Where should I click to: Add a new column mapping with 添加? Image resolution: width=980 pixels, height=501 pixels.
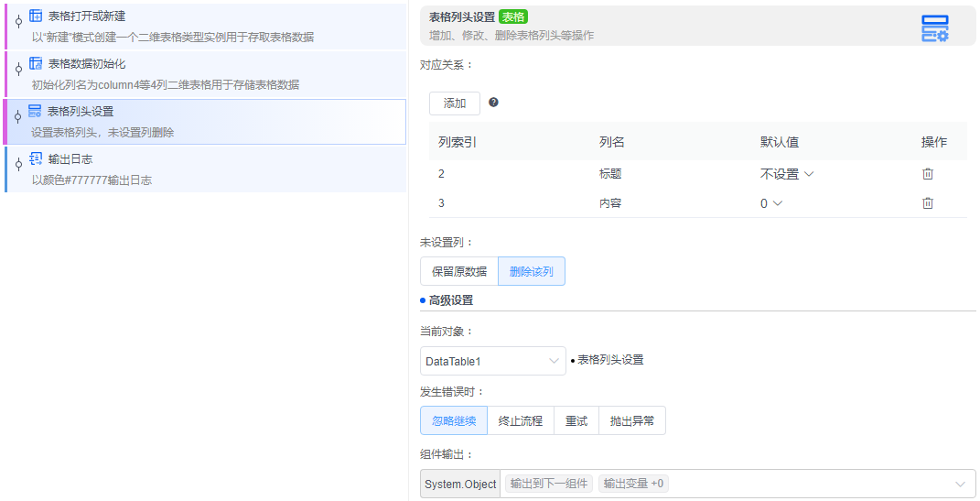pos(455,103)
